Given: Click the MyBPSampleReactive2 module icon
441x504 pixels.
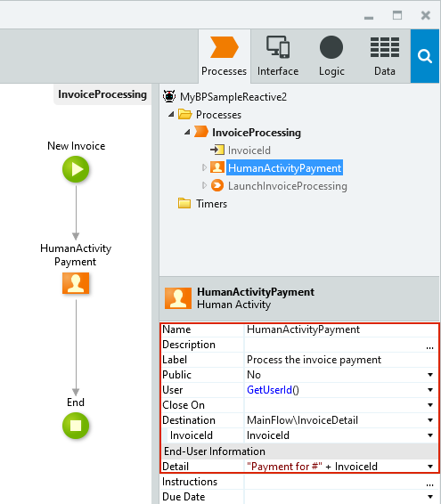Looking at the screenshot, I should pos(169,96).
